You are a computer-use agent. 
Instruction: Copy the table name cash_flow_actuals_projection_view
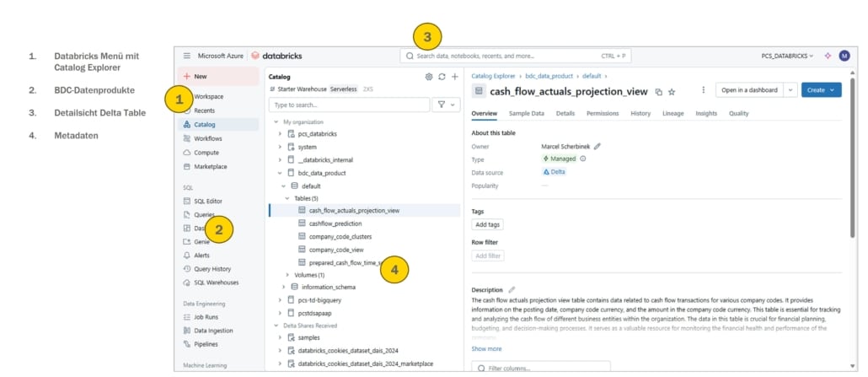tap(659, 91)
